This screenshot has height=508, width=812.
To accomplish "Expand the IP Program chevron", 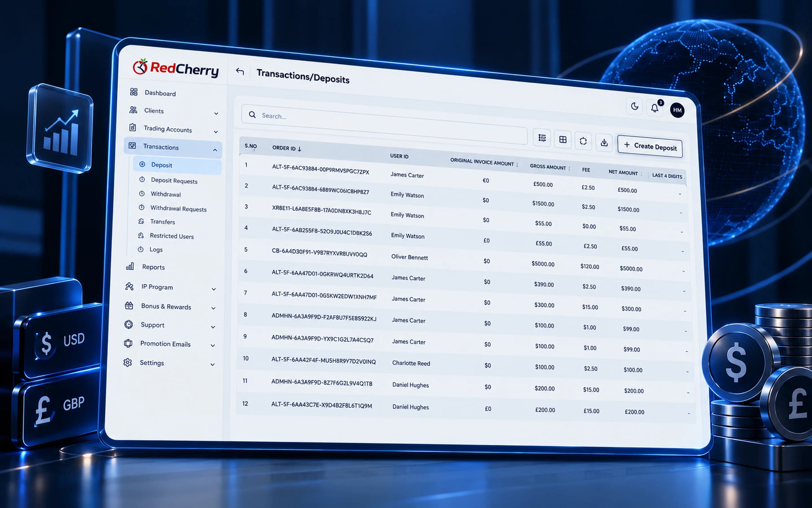I will pyautogui.click(x=214, y=289).
